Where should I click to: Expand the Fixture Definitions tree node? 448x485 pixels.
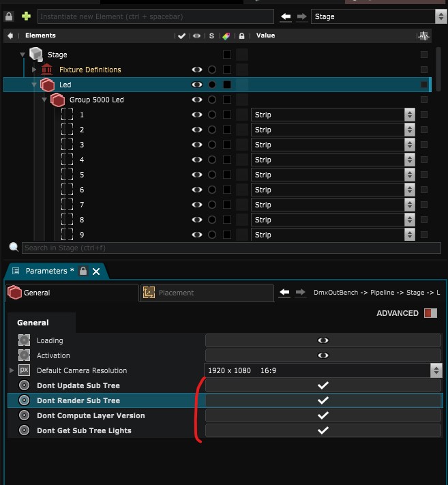pyautogui.click(x=34, y=70)
